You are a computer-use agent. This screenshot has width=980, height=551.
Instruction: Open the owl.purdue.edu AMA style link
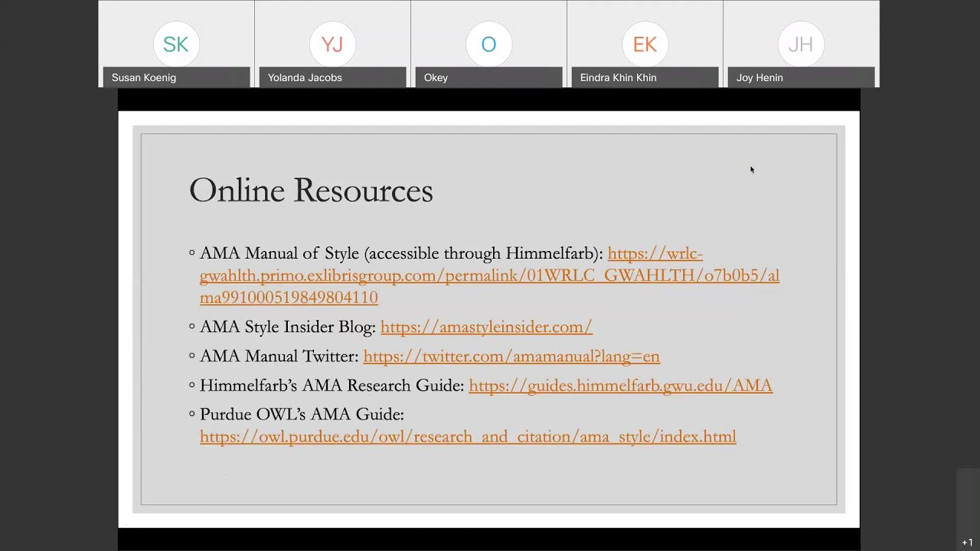tap(468, 436)
